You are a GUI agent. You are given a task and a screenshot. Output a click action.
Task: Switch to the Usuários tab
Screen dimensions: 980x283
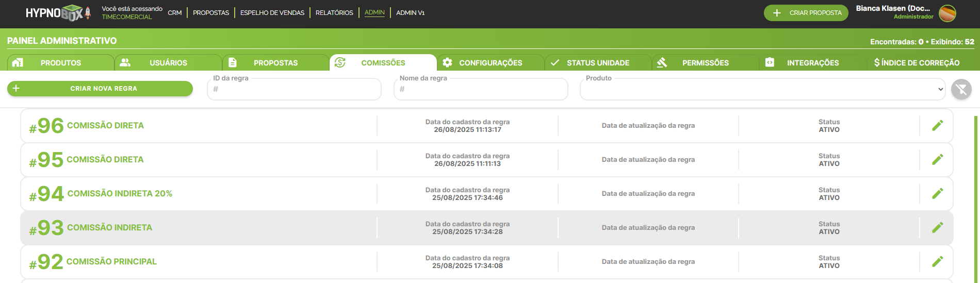click(x=168, y=62)
